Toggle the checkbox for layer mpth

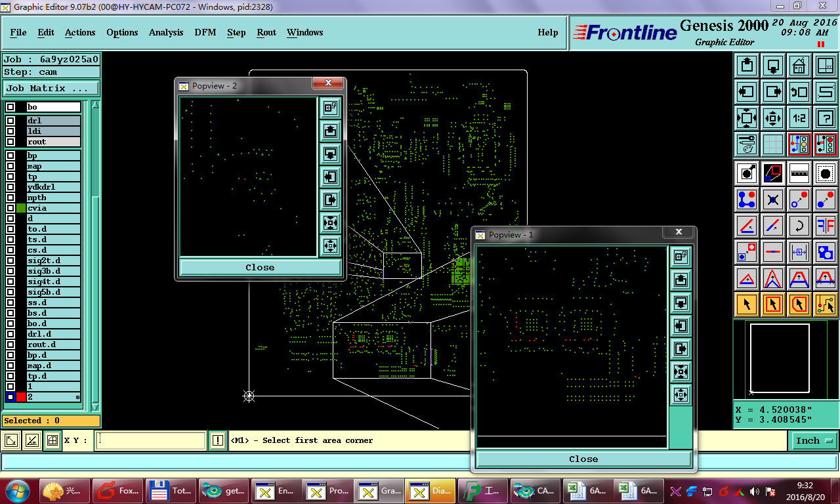coord(10,198)
